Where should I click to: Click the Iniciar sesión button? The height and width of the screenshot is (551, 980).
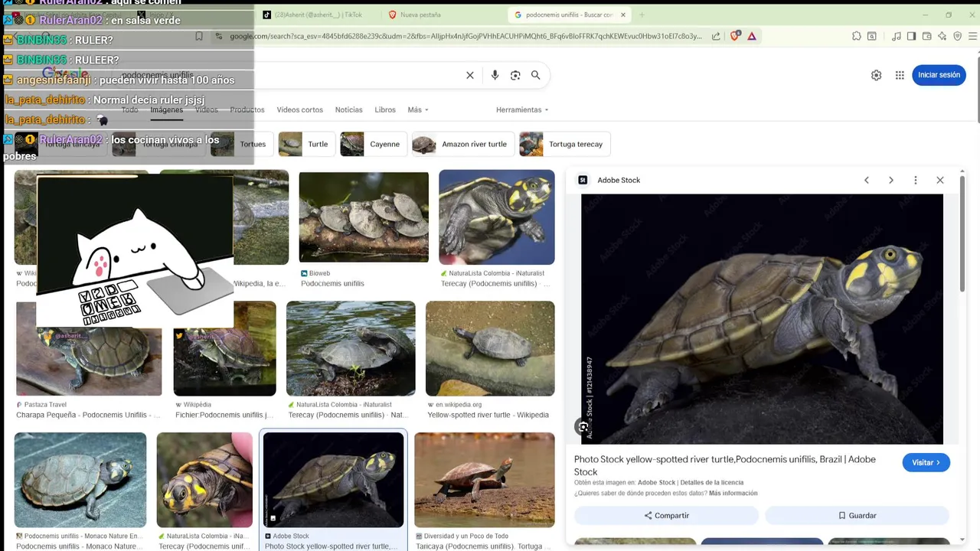pos(939,75)
